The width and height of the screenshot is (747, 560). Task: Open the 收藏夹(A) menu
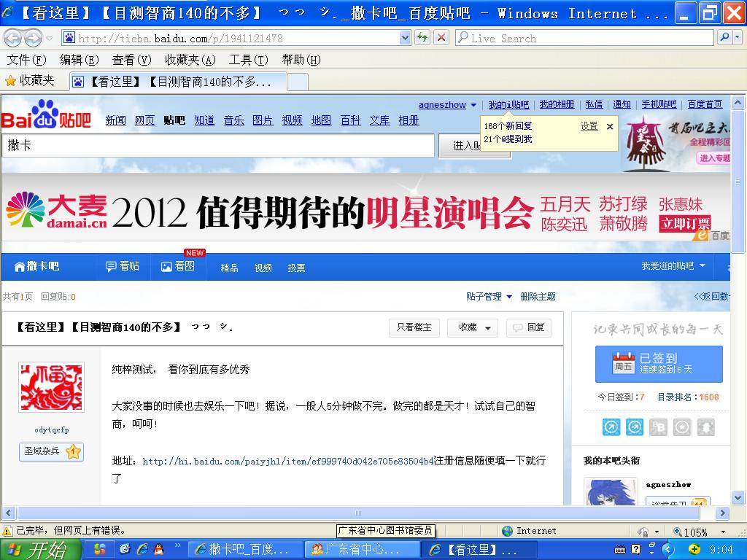coord(190,60)
